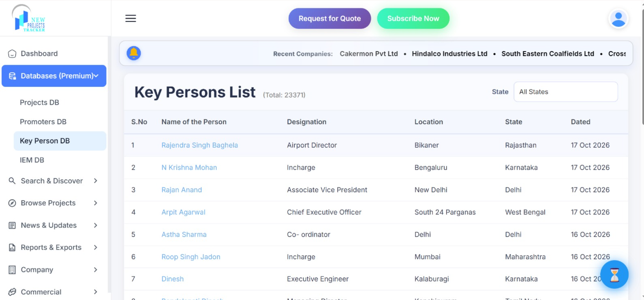Open Arpit Agarwal person link

click(183, 212)
